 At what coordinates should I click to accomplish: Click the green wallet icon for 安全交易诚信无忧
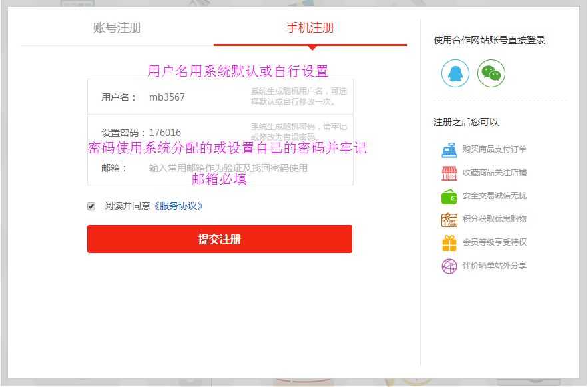coord(449,196)
